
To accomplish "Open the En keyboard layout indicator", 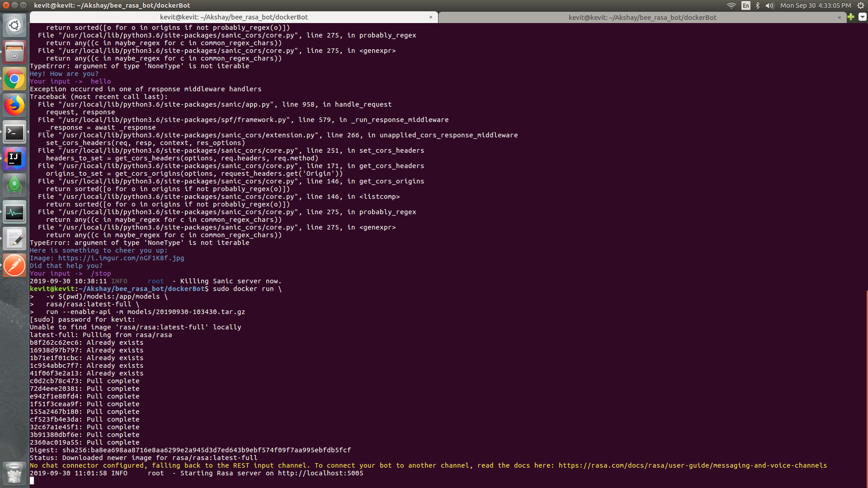I will (745, 5).
